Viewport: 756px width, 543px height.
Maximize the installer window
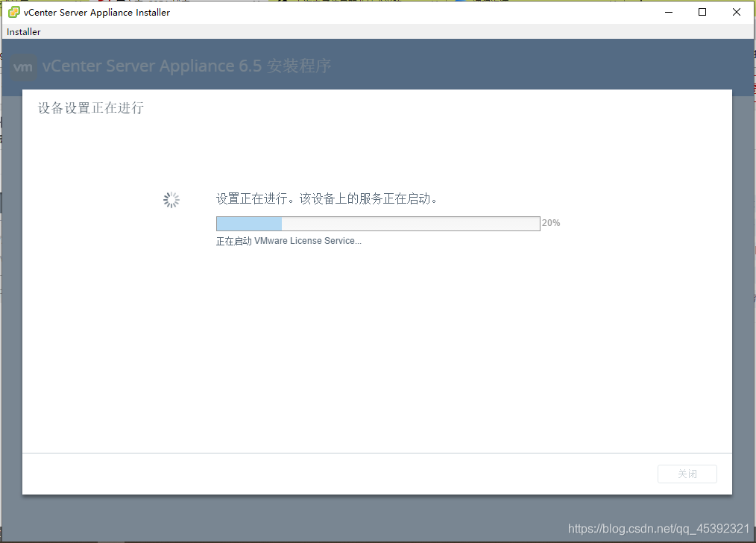click(x=702, y=12)
